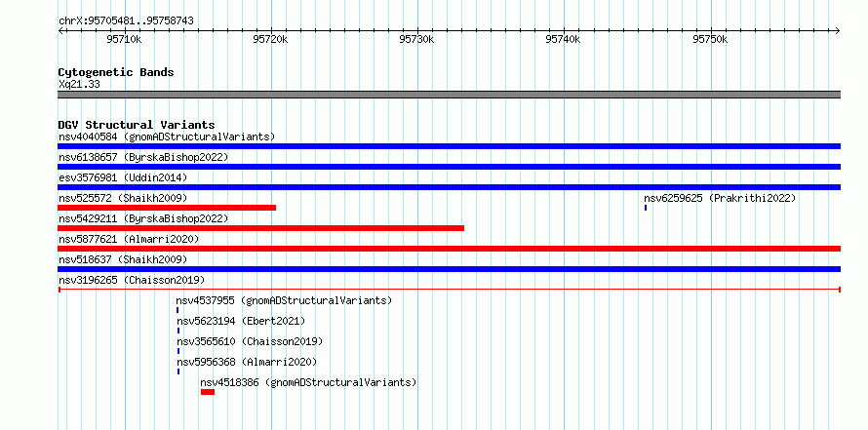This screenshot has height=430, width=868.
Task: Click the DGV Structural Variants track title
Action: [x=137, y=125]
